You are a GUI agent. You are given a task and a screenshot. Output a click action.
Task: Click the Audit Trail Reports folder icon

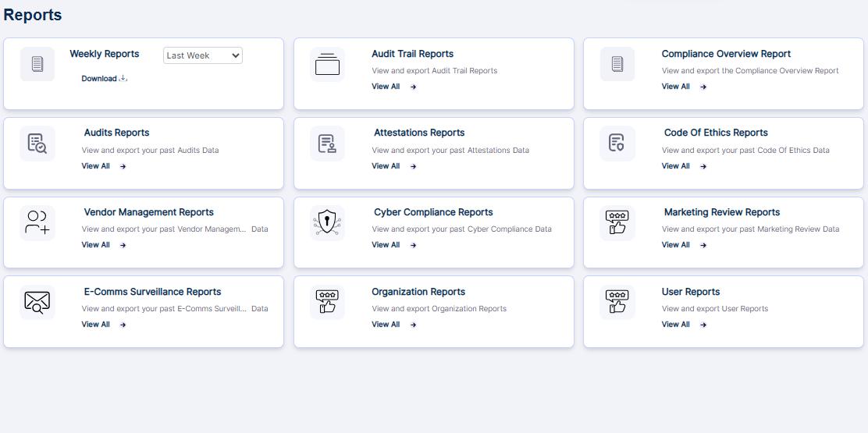click(x=327, y=64)
